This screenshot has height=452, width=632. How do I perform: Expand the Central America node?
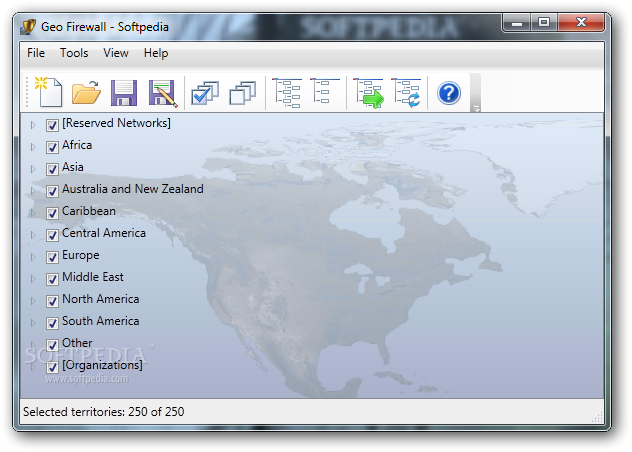pyautogui.click(x=33, y=235)
